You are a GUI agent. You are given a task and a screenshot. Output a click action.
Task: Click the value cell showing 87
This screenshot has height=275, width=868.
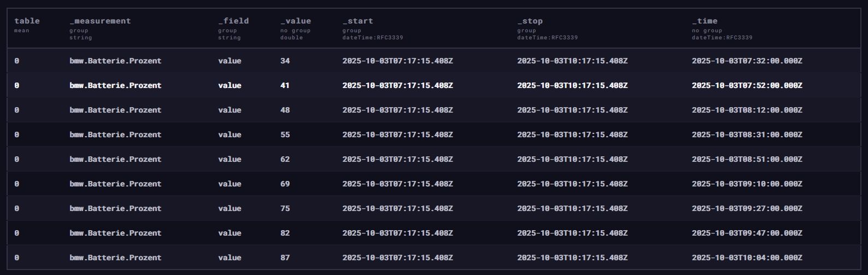coord(285,258)
